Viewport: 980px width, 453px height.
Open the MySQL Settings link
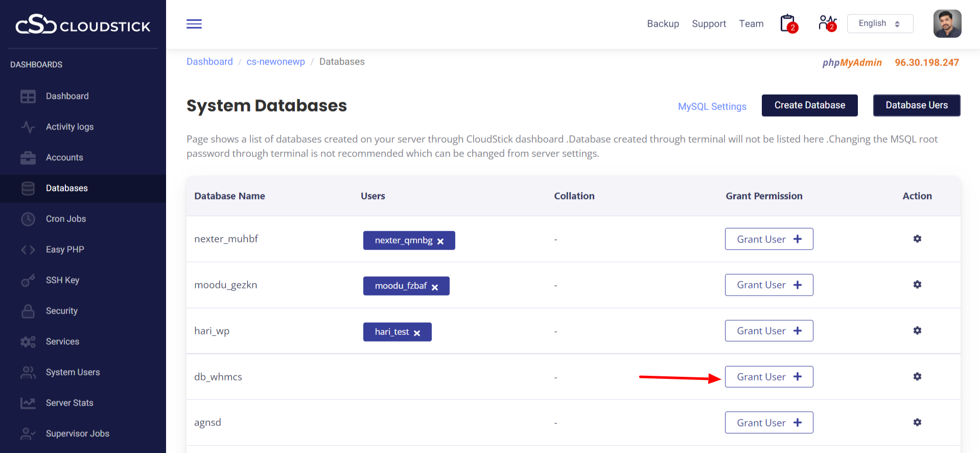tap(712, 106)
